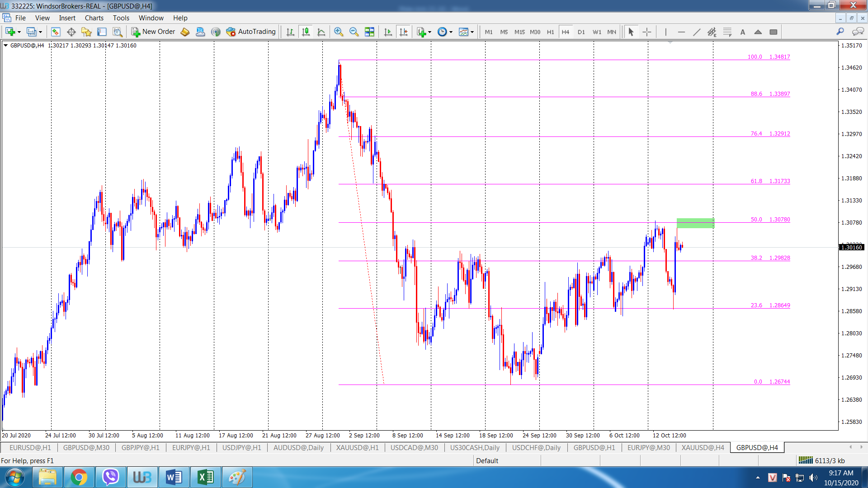Open the Charts menu
Image resolution: width=868 pixels, height=488 pixels.
[x=94, y=18]
